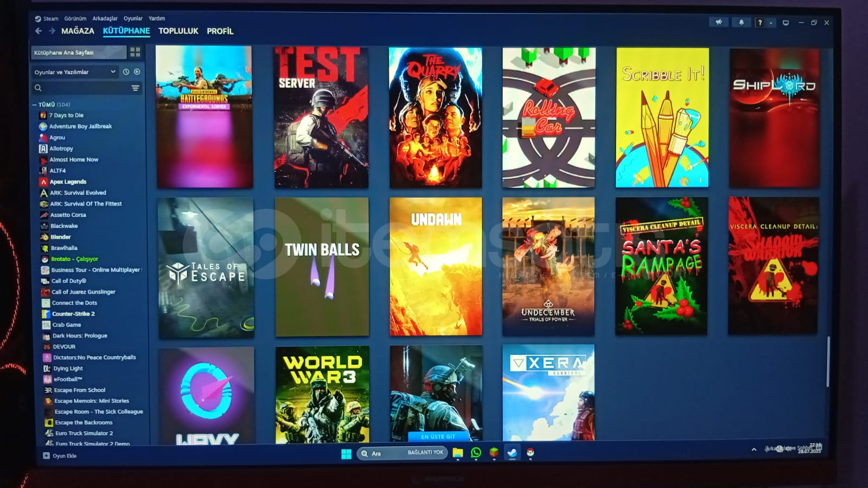Viewport: 868px width, 488px height.
Task: Go back with the left arrow
Action: (x=39, y=31)
